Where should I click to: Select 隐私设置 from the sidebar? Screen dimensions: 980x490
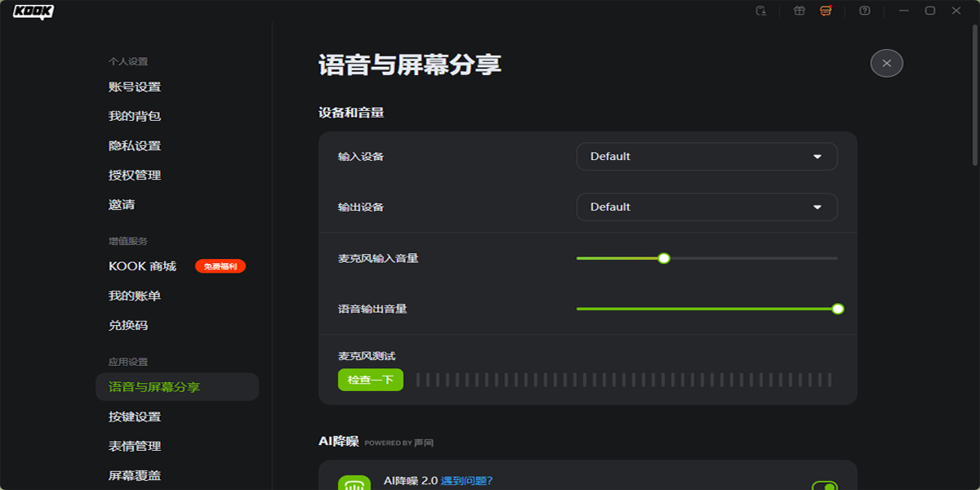(135, 146)
